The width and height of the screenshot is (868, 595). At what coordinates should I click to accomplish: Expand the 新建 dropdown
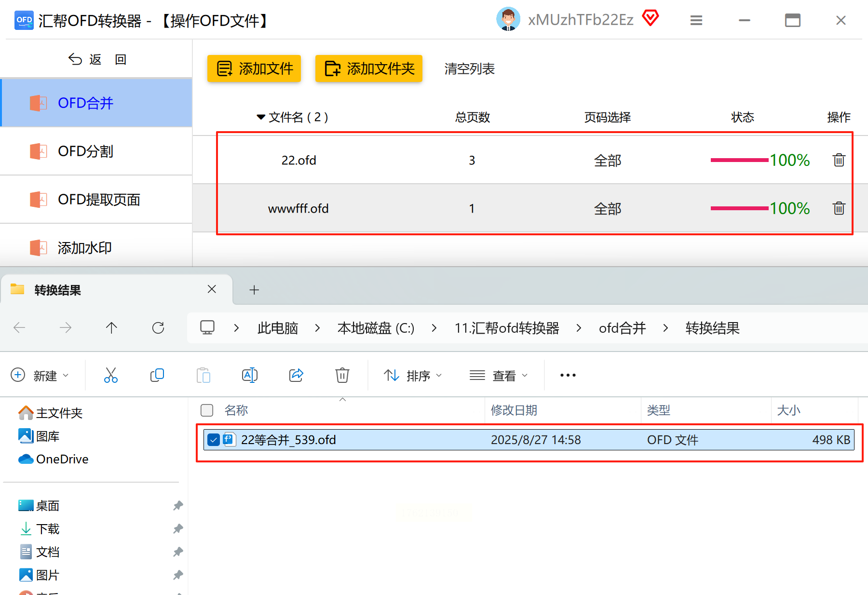point(40,375)
